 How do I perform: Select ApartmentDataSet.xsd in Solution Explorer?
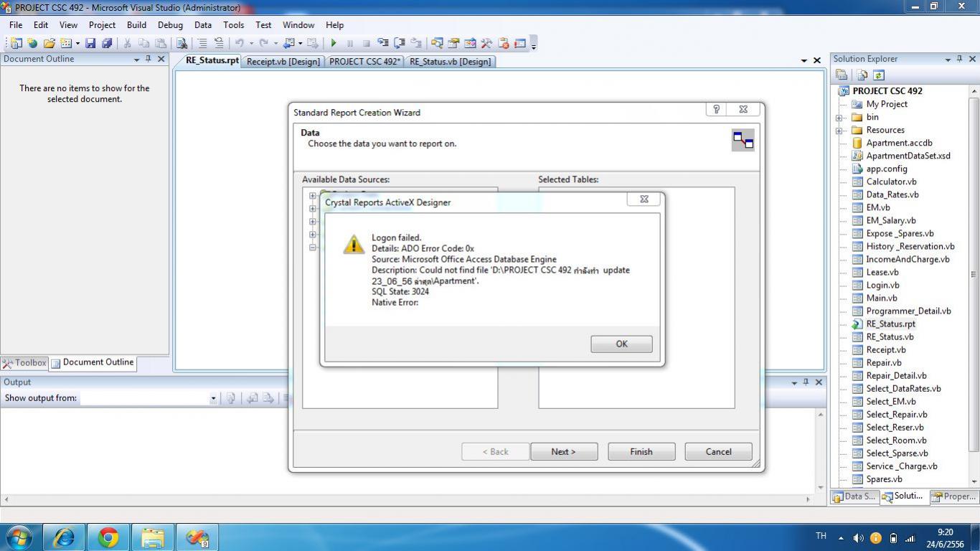point(908,156)
